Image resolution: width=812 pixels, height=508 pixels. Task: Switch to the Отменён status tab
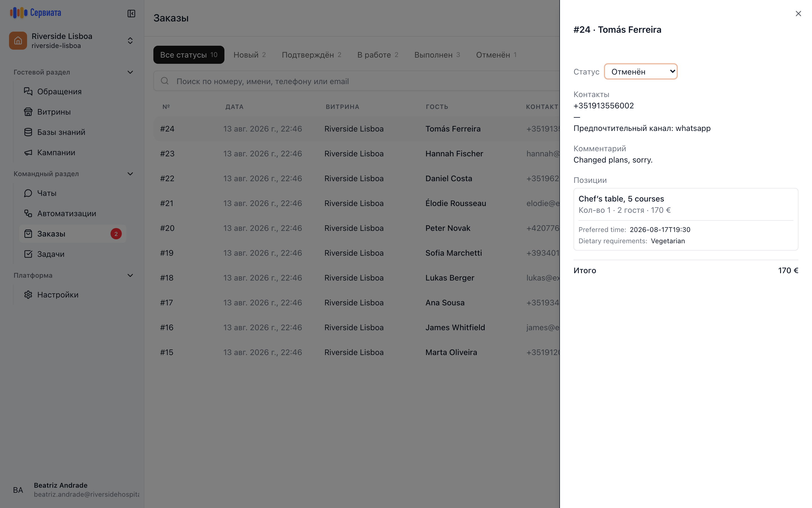coord(496,55)
